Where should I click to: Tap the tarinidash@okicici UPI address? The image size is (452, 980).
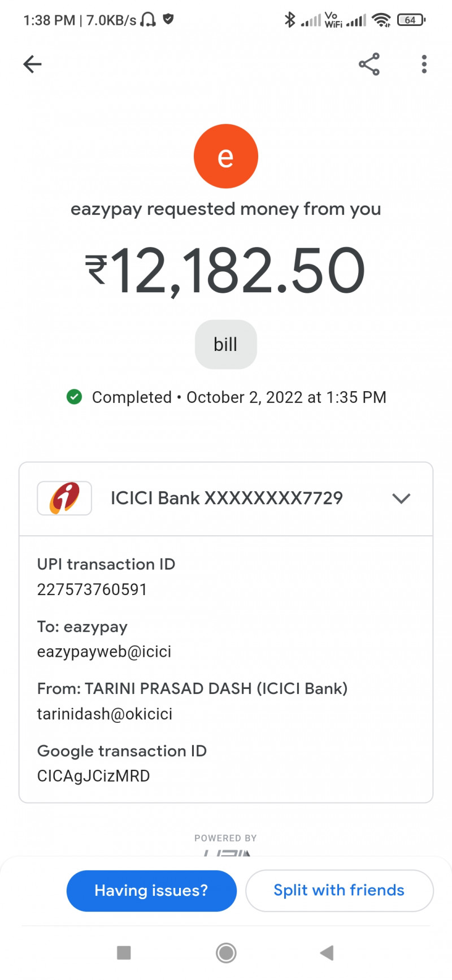tap(105, 714)
